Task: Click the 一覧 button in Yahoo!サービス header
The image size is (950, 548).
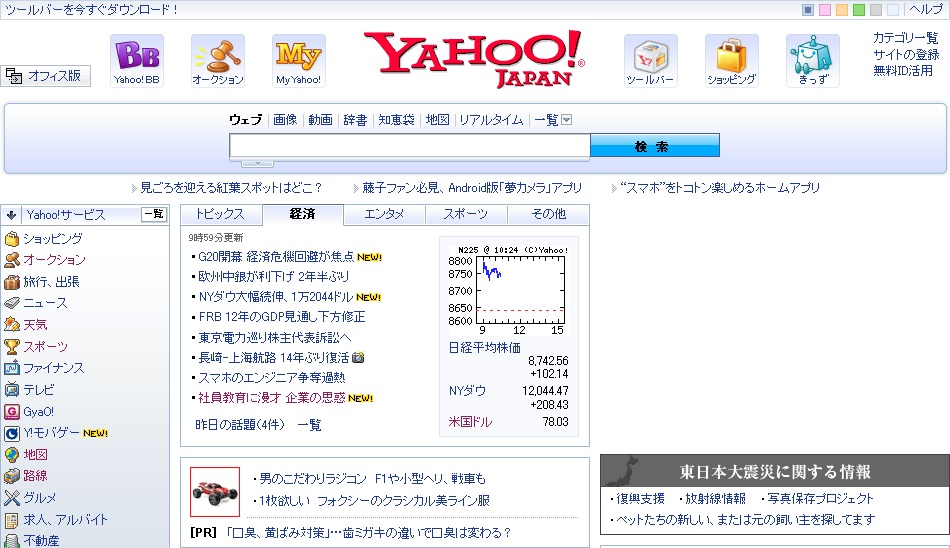Action: (x=154, y=214)
